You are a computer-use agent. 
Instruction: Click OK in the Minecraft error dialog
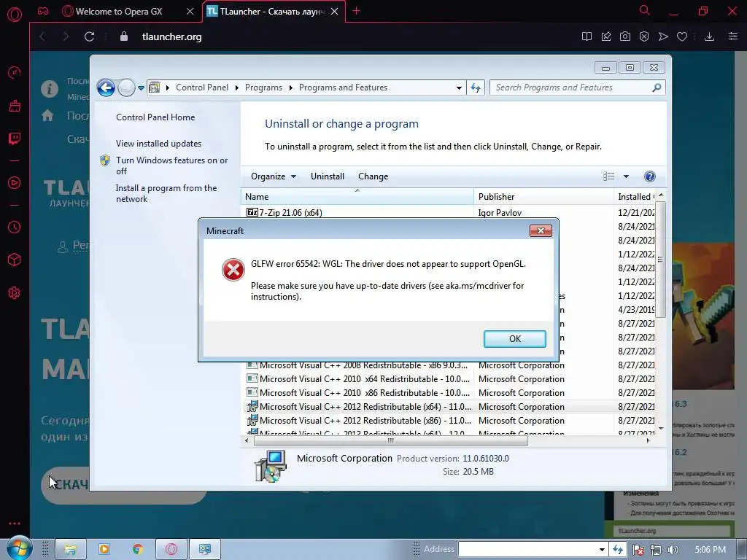click(x=514, y=338)
